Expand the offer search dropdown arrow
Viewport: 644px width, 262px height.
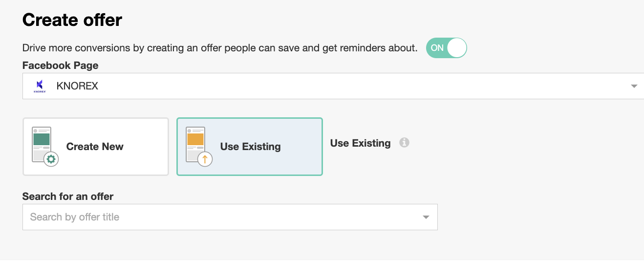pyautogui.click(x=426, y=217)
